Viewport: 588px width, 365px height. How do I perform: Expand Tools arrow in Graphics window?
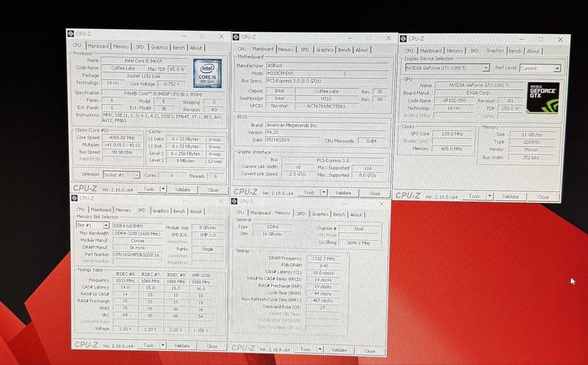489,196
